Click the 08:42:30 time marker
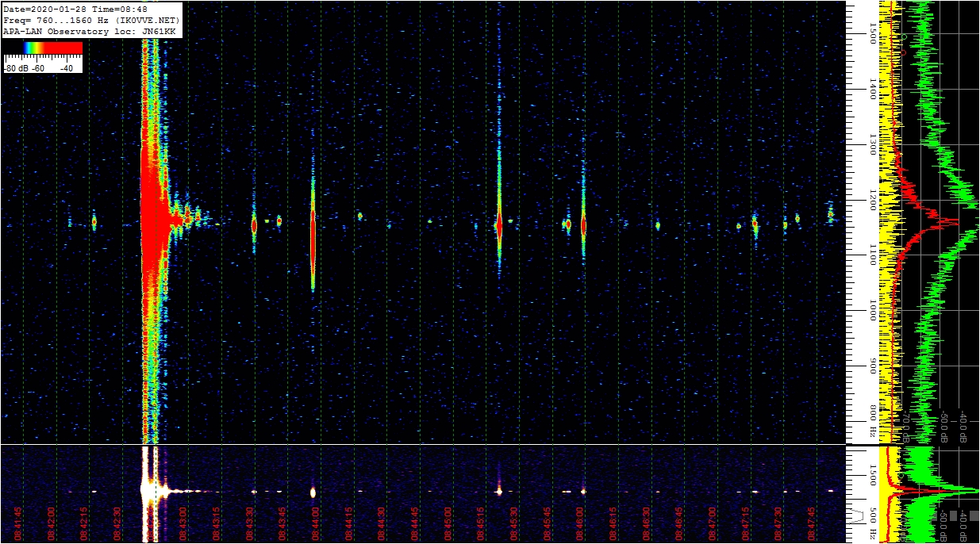980x544 pixels. click(117, 523)
